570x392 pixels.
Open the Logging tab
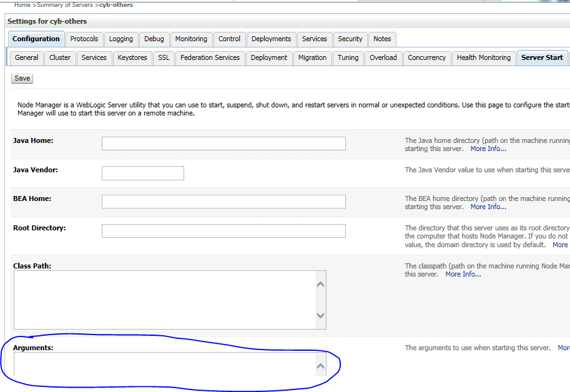pos(120,39)
